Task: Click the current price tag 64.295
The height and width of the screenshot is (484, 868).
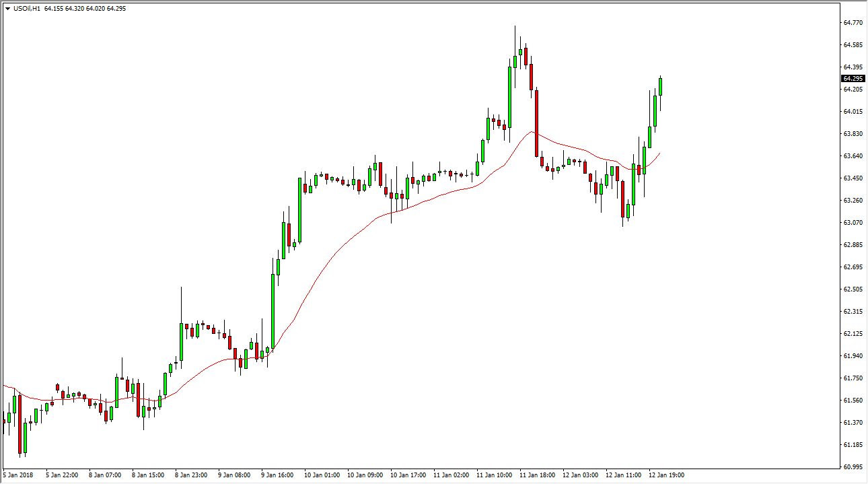Action: click(853, 79)
